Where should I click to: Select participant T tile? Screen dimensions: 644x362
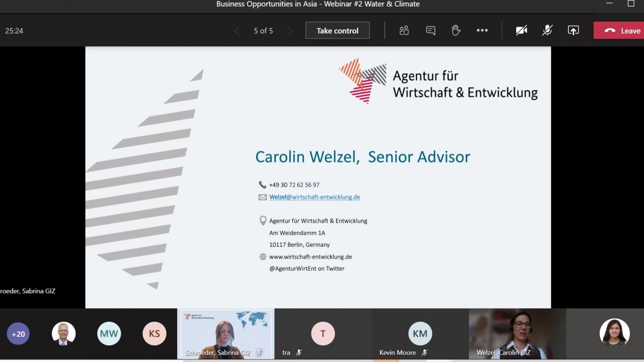pyautogui.click(x=323, y=334)
